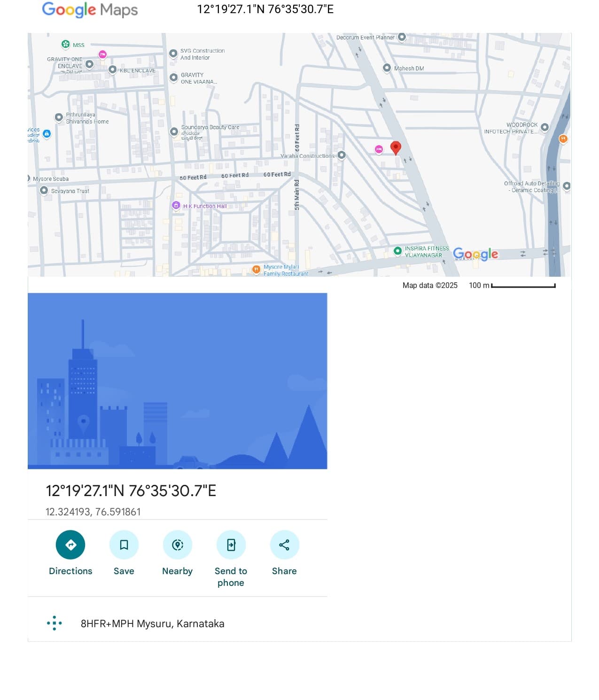Click the Directions label
Image resolution: width=599 pixels, height=700 pixels.
click(70, 571)
